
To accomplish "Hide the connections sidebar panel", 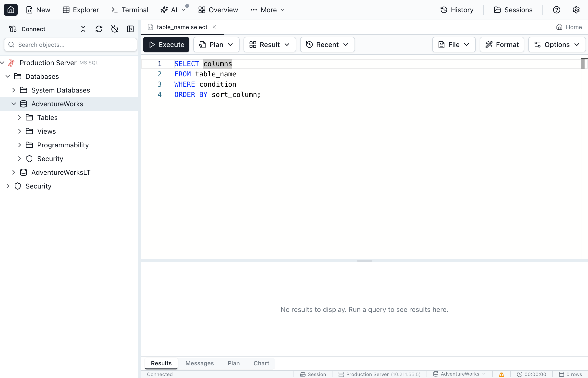I will [x=130, y=29].
